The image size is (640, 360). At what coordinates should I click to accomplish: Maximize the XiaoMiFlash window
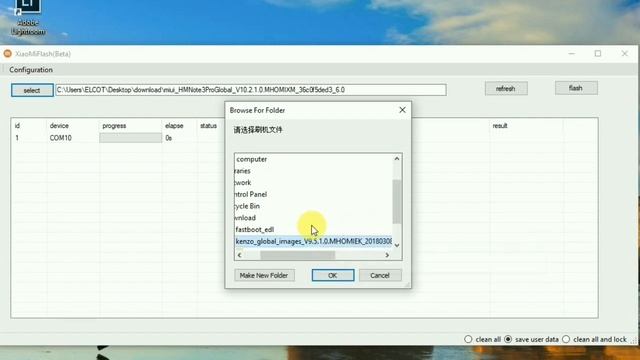pos(598,53)
